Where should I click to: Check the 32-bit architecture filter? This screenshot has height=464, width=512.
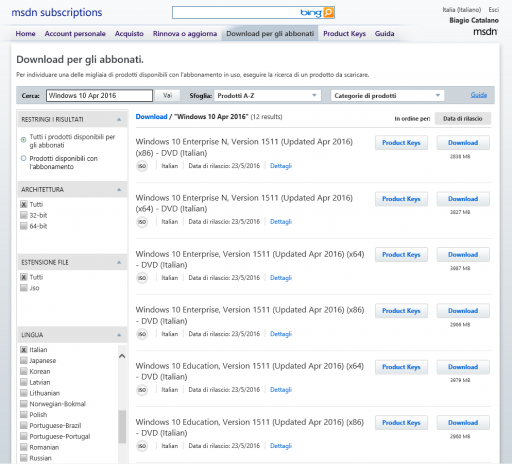pyautogui.click(x=24, y=215)
